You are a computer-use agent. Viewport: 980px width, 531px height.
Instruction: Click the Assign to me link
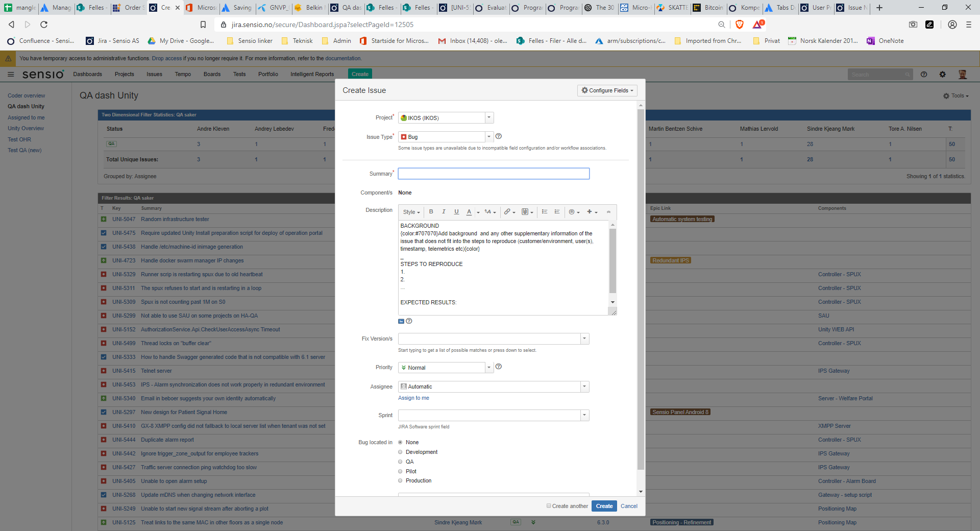413,398
